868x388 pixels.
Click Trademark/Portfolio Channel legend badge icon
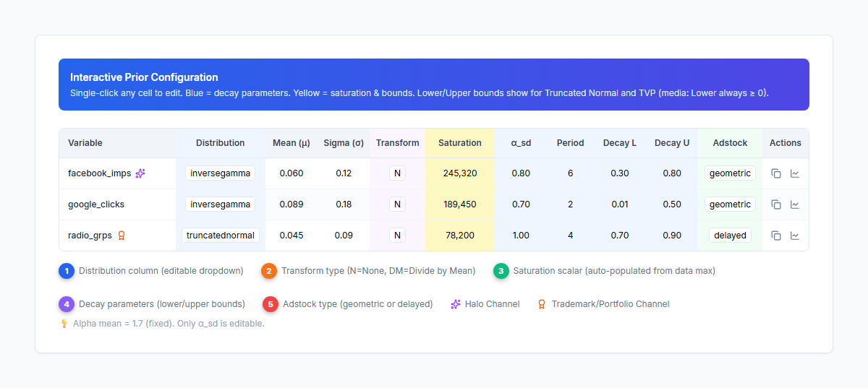click(x=541, y=304)
